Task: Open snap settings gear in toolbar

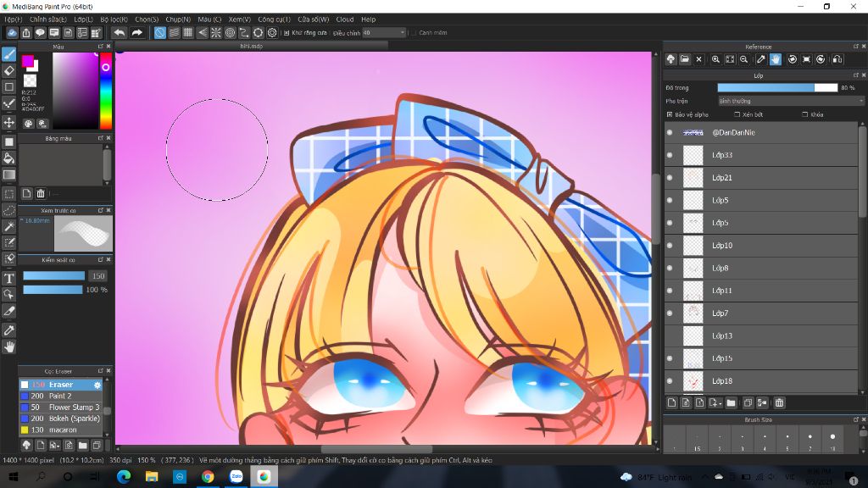Action: pyautogui.click(x=272, y=33)
